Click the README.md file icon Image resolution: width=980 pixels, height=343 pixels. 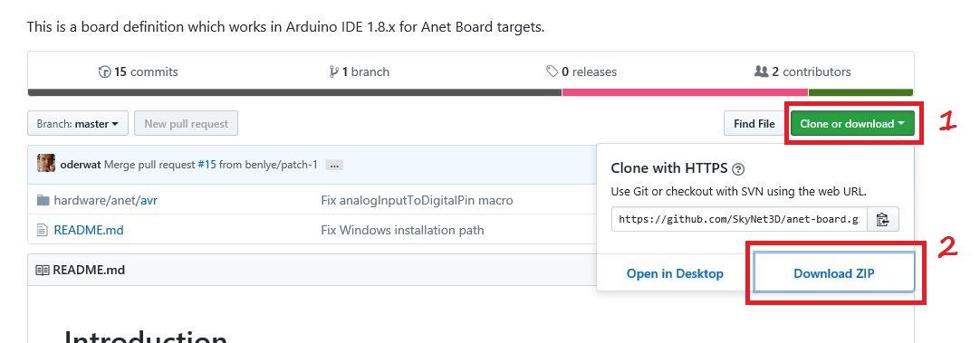point(43,230)
